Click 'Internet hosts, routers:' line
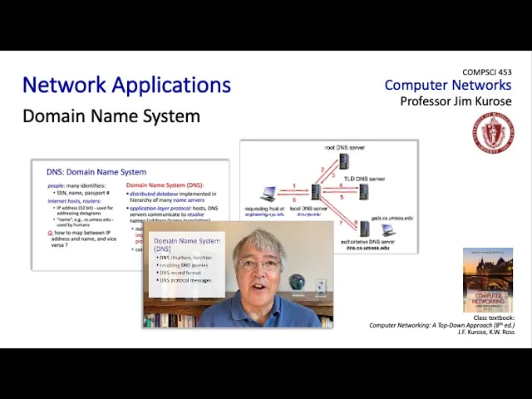This screenshot has height=399, width=532. point(74,201)
